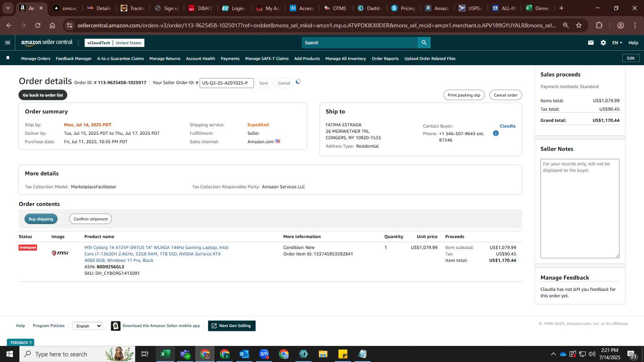Reload the page in Chrome

point(38,25)
